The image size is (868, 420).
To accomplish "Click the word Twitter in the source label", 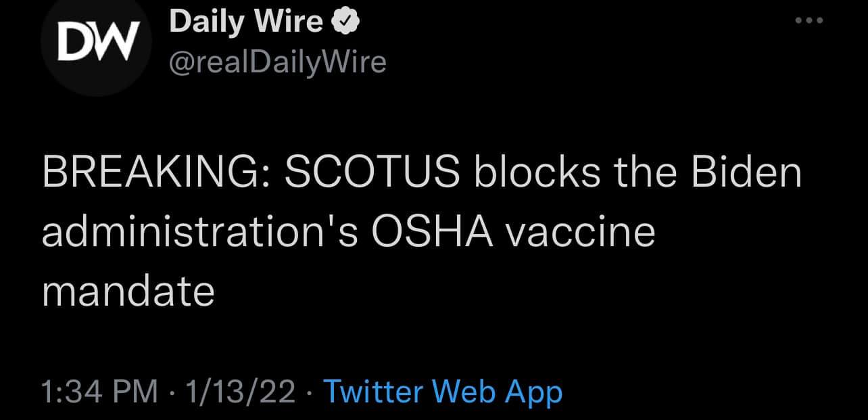I will [373, 392].
